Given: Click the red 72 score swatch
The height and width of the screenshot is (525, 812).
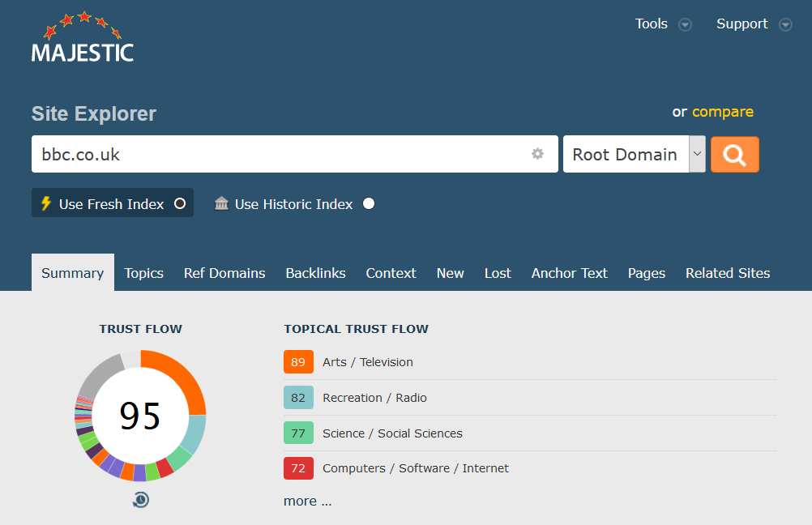Looking at the screenshot, I should tap(298, 468).
